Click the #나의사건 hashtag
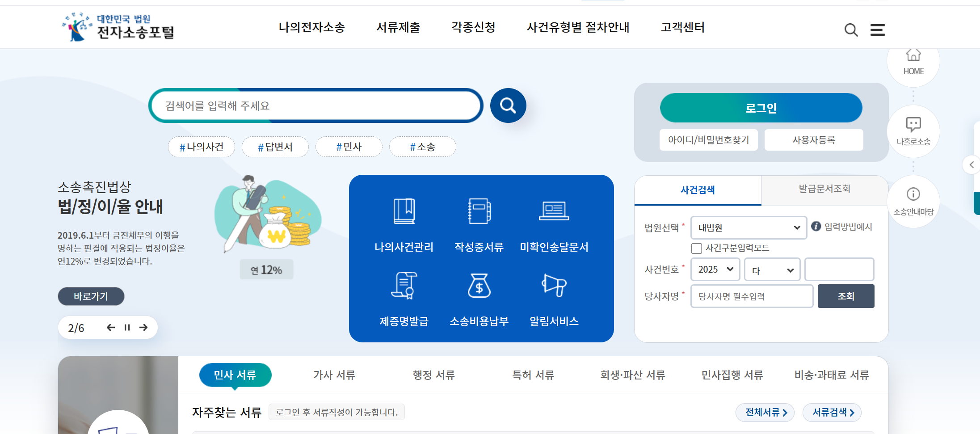The width and height of the screenshot is (980, 434). click(202, 147)
